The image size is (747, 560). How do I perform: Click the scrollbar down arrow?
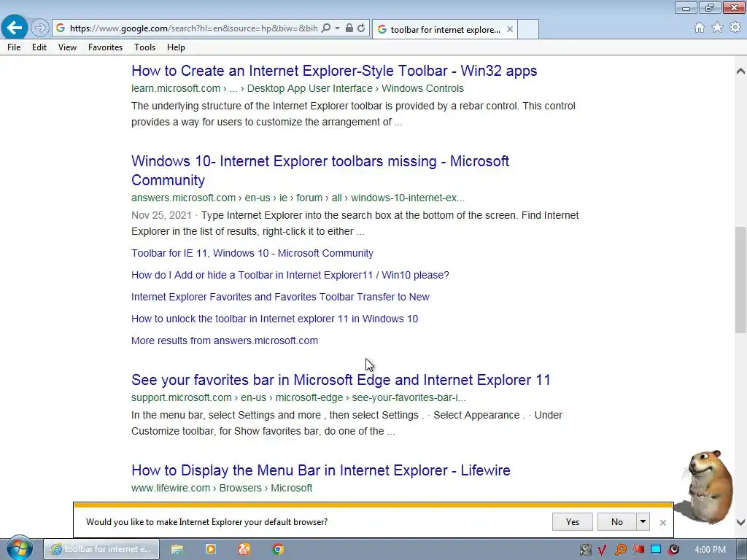click(x=740, y=522)
